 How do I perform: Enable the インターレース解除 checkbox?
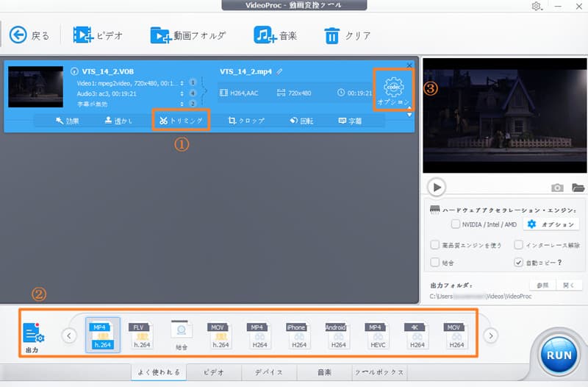(518, 245)
